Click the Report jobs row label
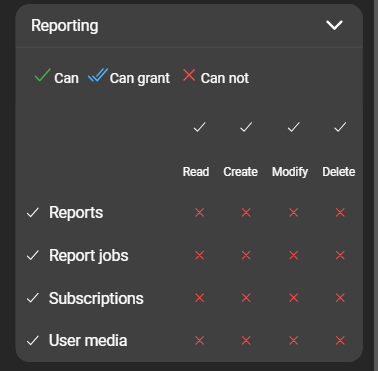 tap(89, 256)
